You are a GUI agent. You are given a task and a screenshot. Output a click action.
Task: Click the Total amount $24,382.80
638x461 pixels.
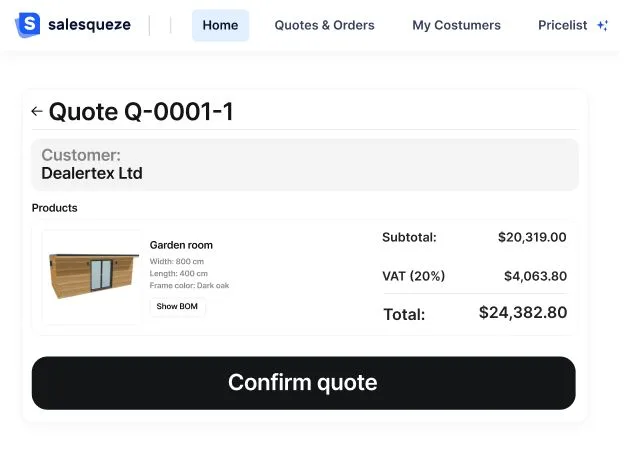(x=523, y=313)
